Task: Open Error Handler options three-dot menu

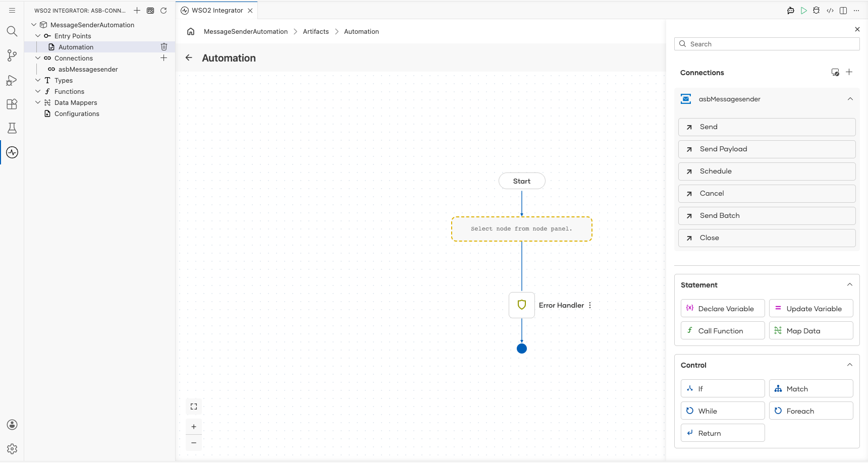Action: 590,305
